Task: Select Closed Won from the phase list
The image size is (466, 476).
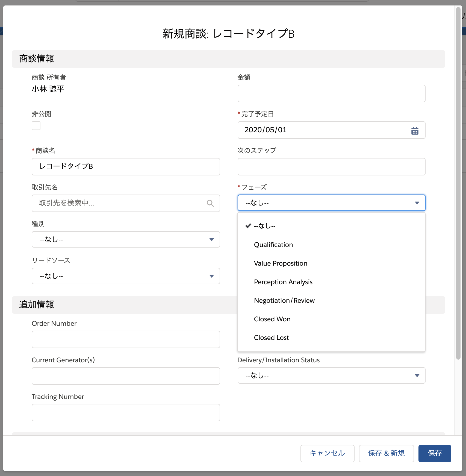Action: pyautogui.click(x=272, y=319)
